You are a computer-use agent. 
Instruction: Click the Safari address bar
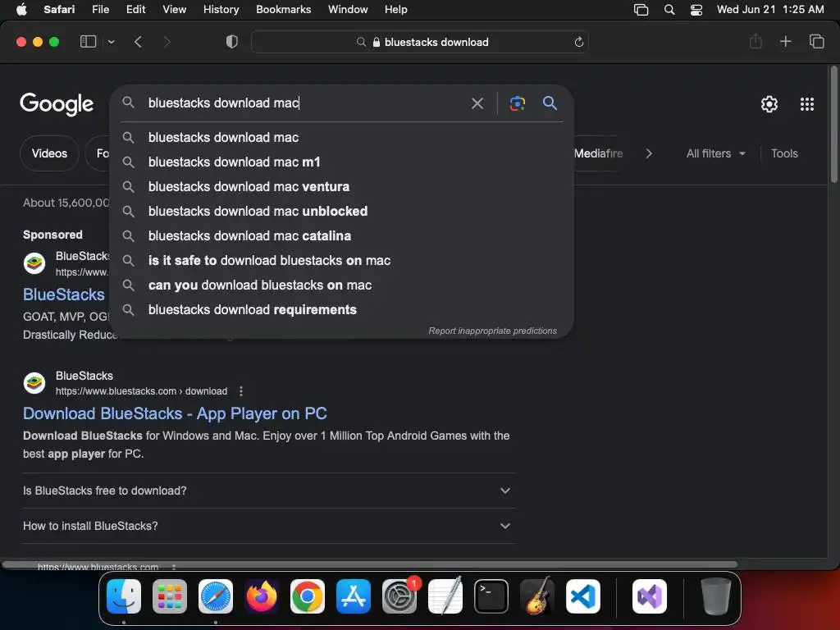coord(420,42)
